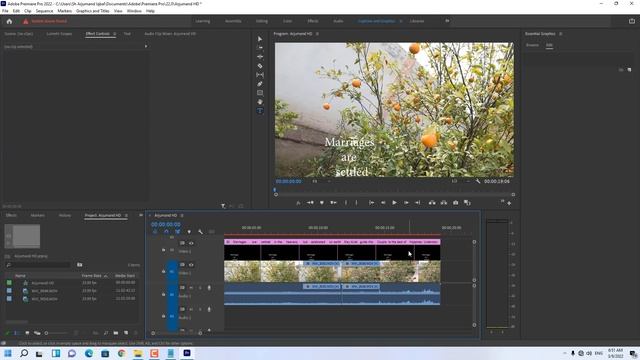640x360 pixels.
Task: Select the Pen tool
Action: [260, 84]
